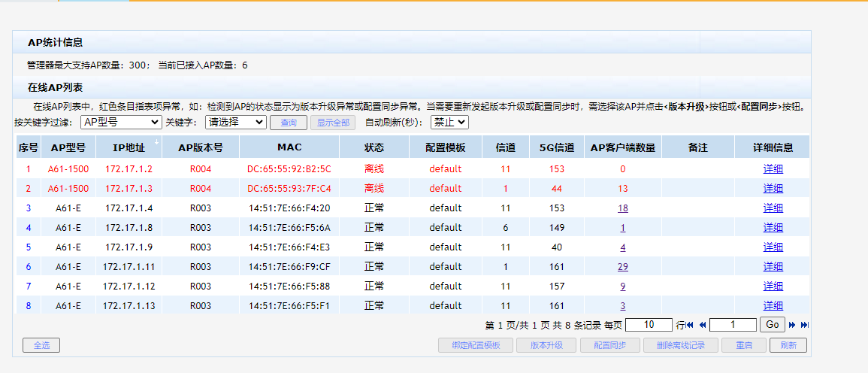Open 详细 link for AP 172.17.1.13
This screenshot has width=868, height=373.
[x=773, y=306]
